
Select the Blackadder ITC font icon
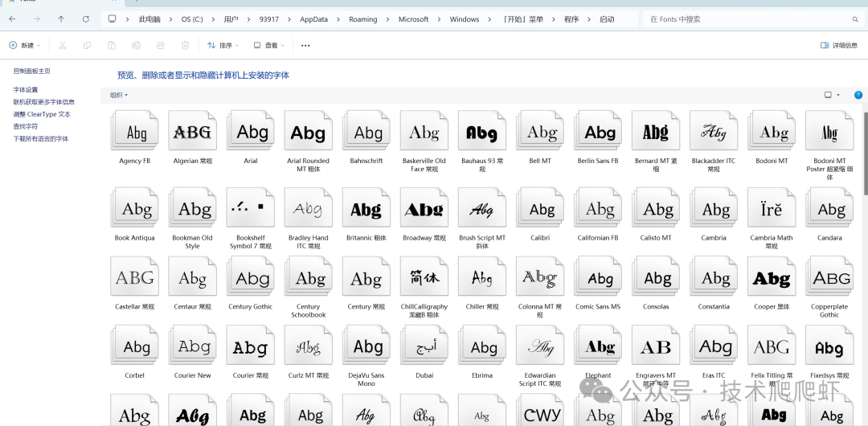pos(714,131)
